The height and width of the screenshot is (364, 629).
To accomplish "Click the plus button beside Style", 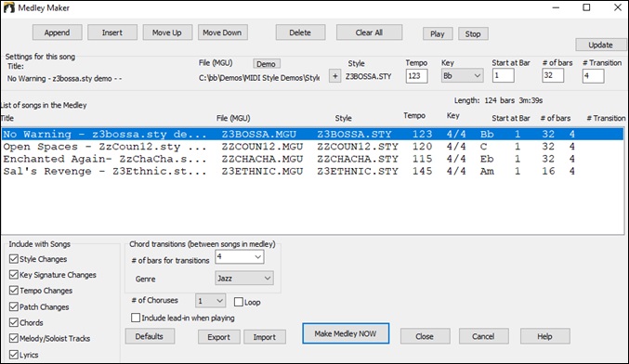I will point(334,76).
